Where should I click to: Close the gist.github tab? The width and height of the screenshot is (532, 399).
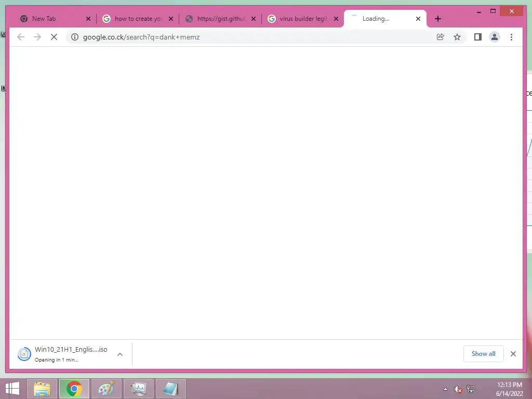pyautogui.click(x=254, y=19)
